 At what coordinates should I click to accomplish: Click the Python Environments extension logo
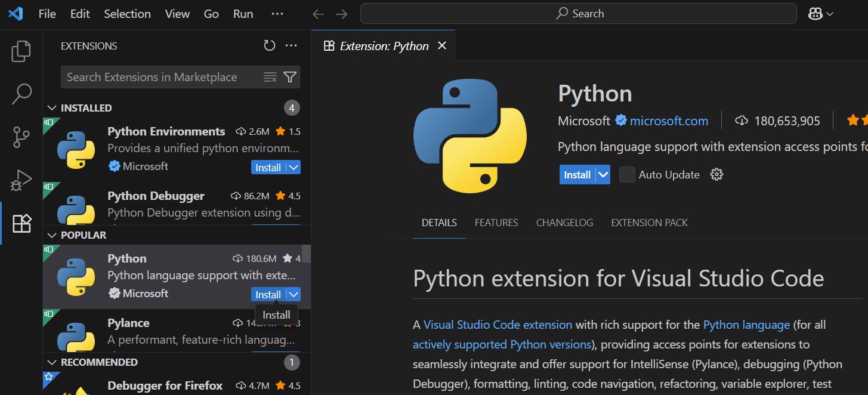(76, 150)
